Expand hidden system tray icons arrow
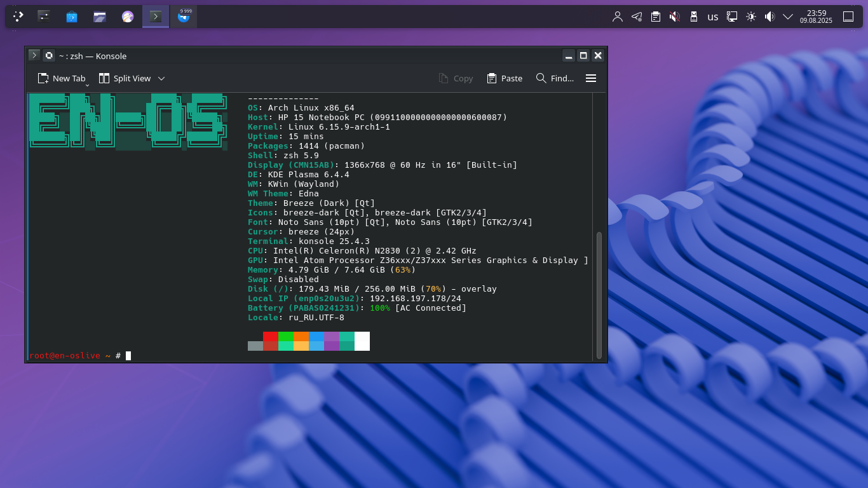This screenshot has height=488, width=868. pyautogui.click(x=788, y=17)
